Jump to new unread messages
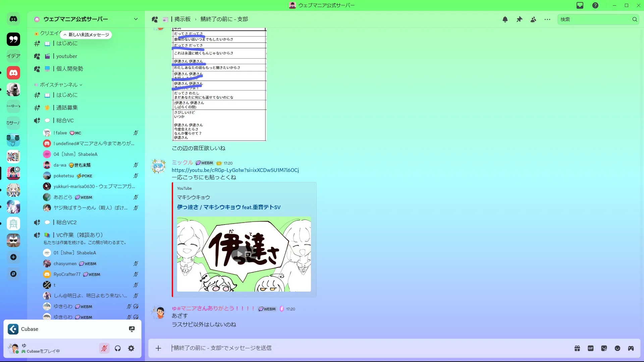 coord(86,35)
